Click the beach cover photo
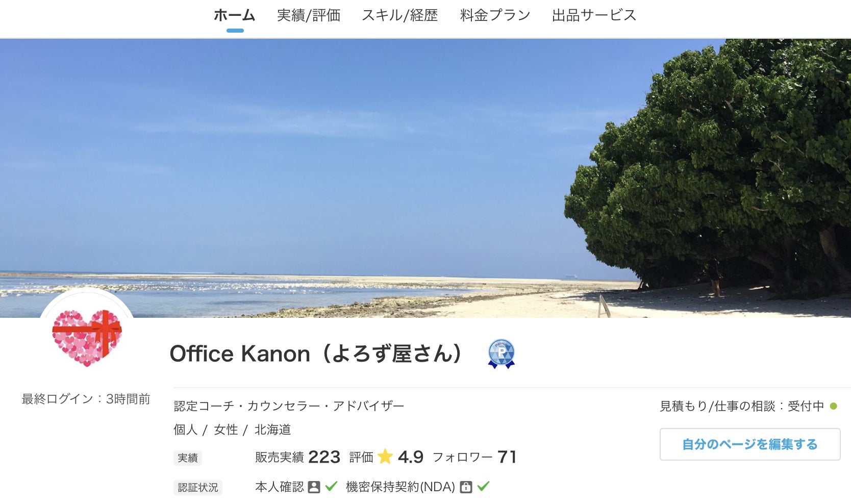 tap(426, 178)
